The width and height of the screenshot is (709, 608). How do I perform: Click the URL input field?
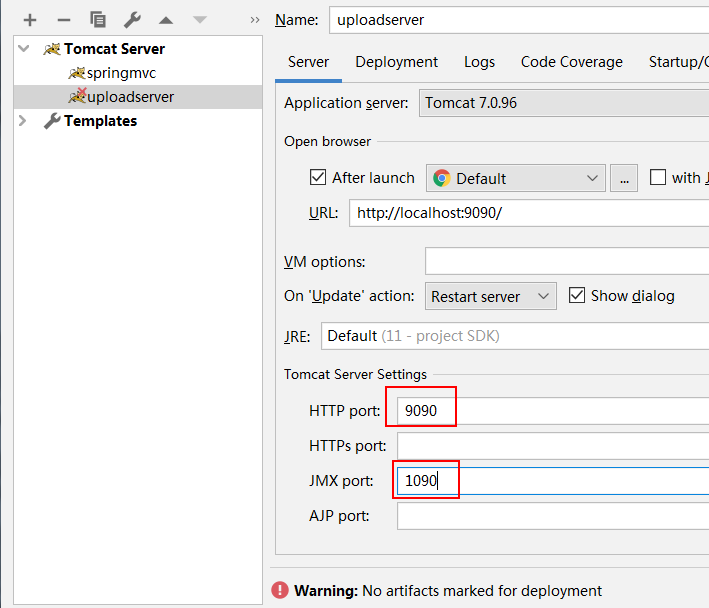tap(529, 213)
